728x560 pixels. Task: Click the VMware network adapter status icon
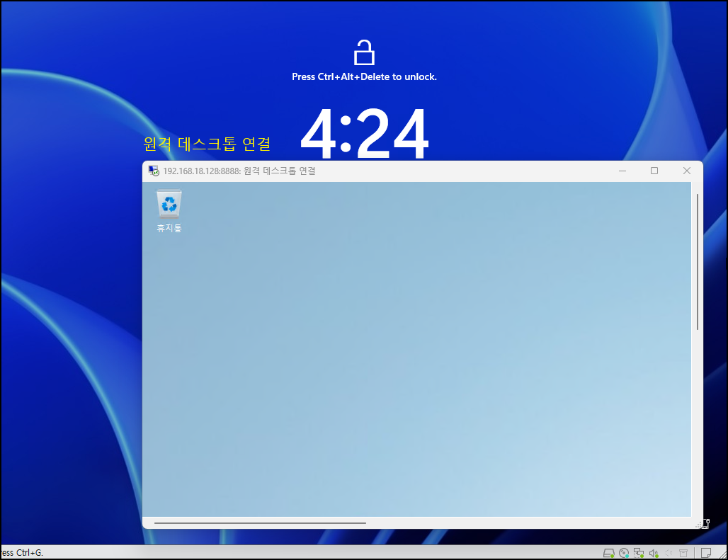click(639, 553)
